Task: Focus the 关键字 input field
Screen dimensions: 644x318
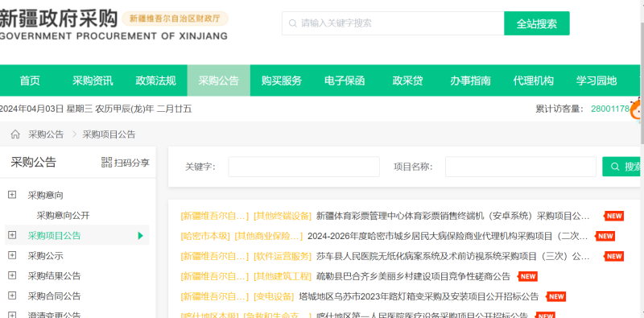Action: [304, 167]
